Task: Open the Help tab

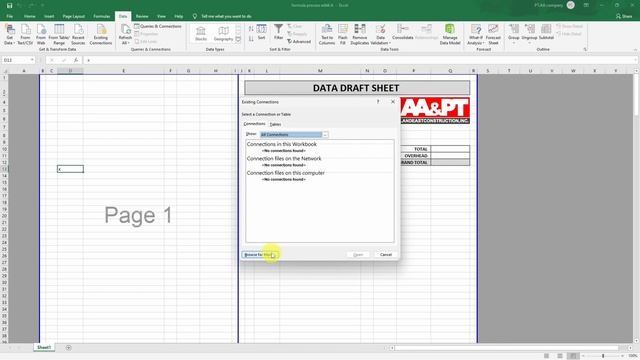Action: 178,16
